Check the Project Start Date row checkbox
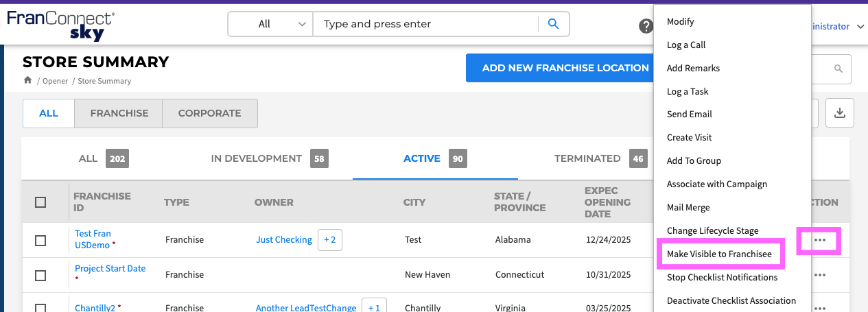This screenshot has width=868, height=312. coord(40,276)
